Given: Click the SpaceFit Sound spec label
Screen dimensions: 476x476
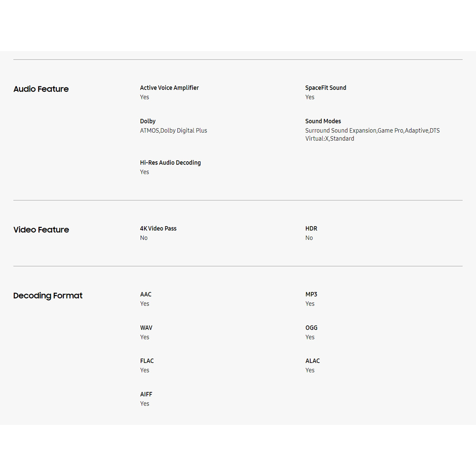Looking at the screenshot, I should (x=326, y=88).
